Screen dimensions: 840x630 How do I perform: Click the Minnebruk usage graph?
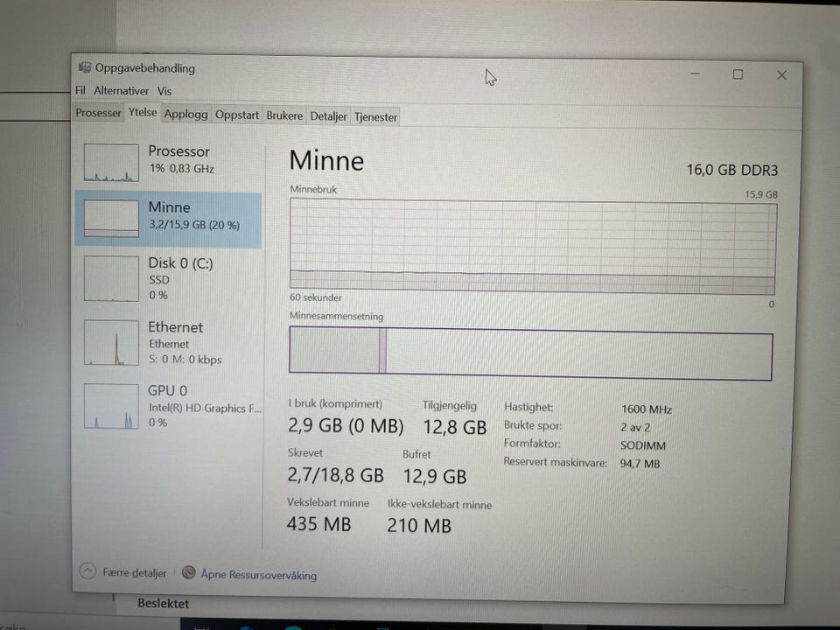(x=533, y=247)
